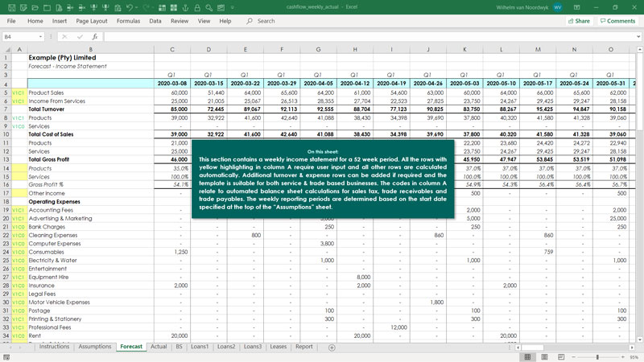
Task: Select the 12,000 Professional Fees cell
Action: pos(391,327)
